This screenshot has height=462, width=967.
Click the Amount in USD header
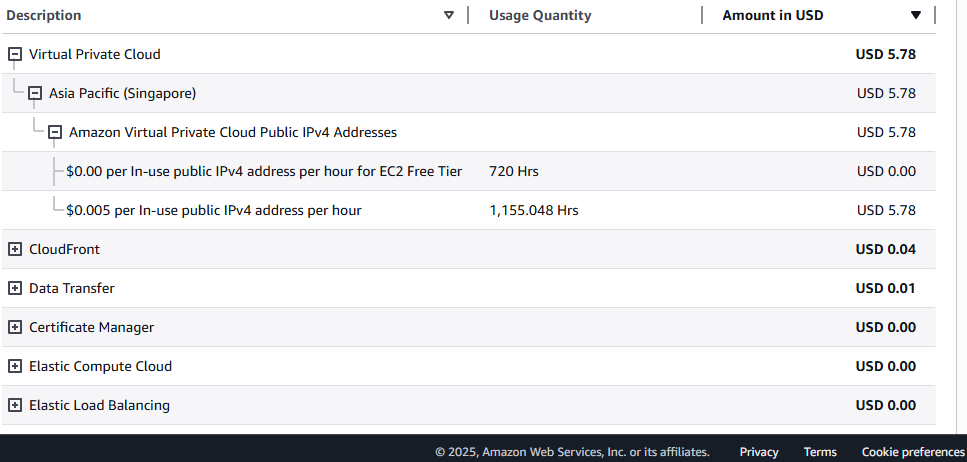(773, 15)
